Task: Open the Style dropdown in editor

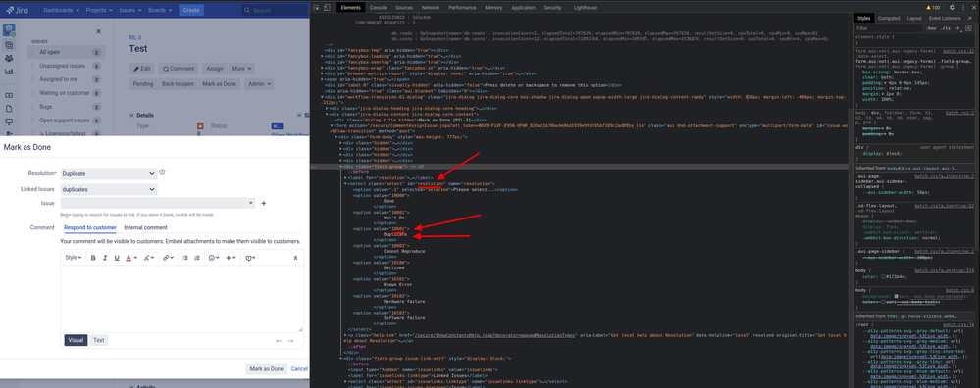Action: coord(74,258)
